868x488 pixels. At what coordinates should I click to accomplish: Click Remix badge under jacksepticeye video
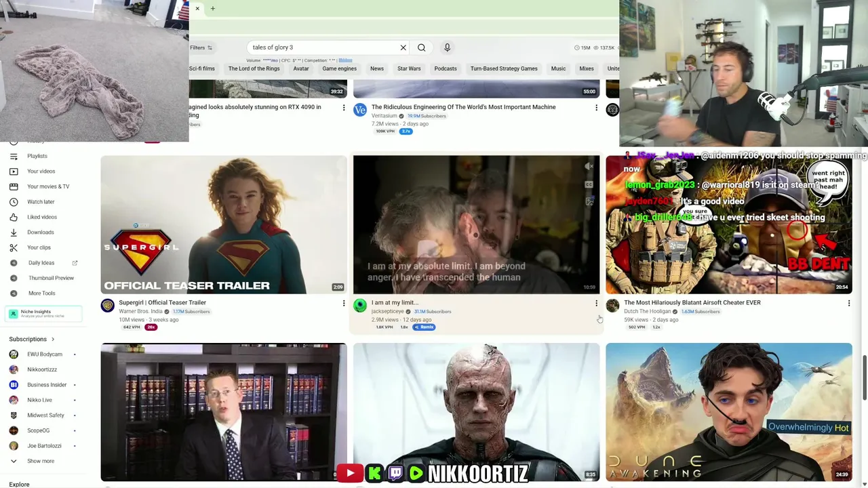tap(425, 327)
